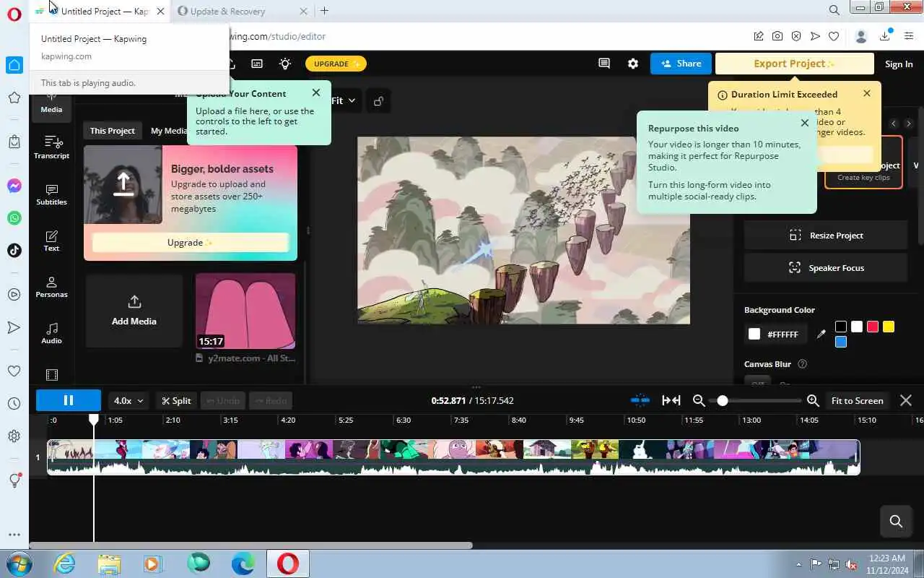Click the #FFFFFF background color field
Image resolution: width=924 pixels, height=578 pixels.
(776, 335)
